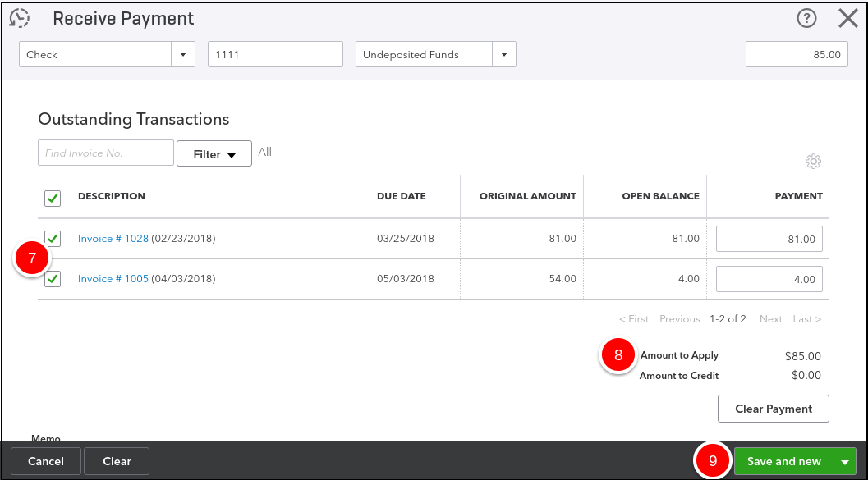The image size is (868, 480).
Task: Uncheck the Invoice # 1028 checkbox
Action: 53,239
